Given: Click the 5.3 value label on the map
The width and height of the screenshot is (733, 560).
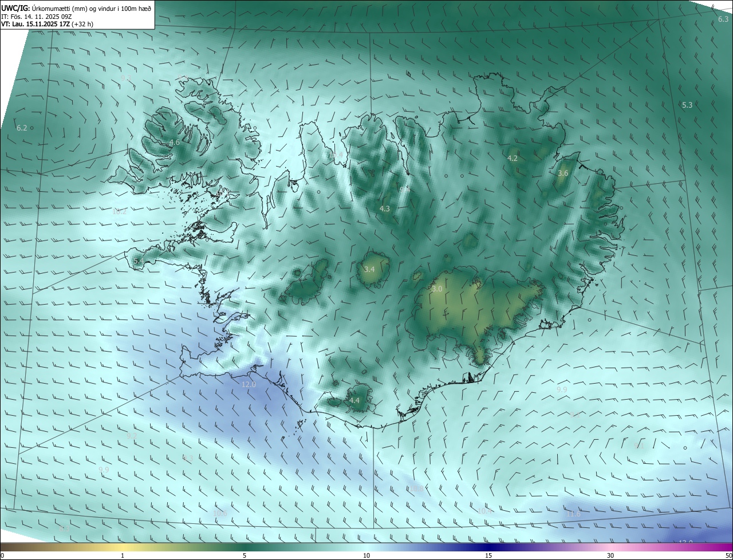Looking at the screenshot, I should click(687, 105).
